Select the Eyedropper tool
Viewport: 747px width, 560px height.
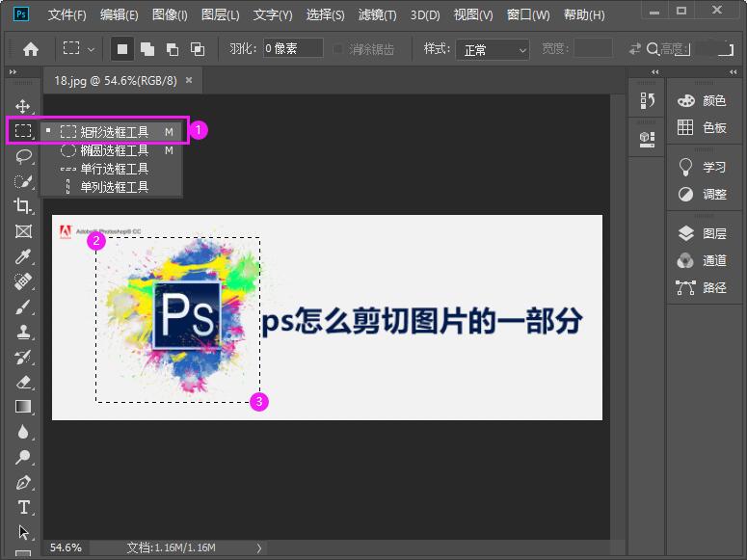click(x=23, y=257)
